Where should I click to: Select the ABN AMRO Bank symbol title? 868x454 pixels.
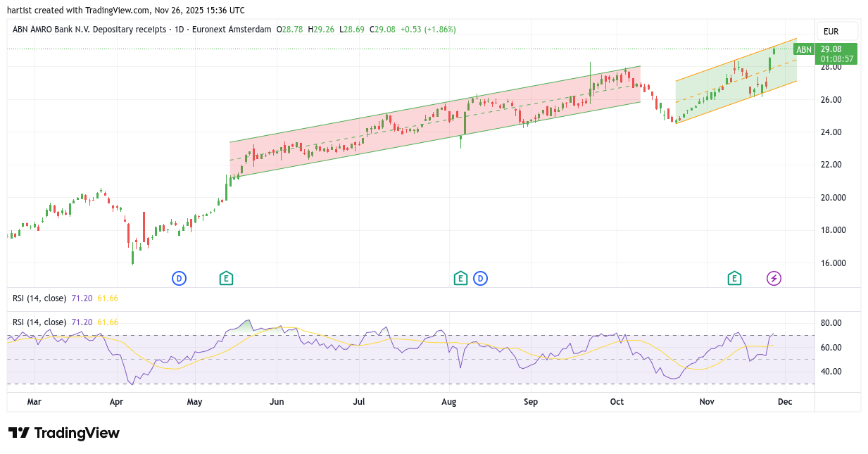(89, 30)
